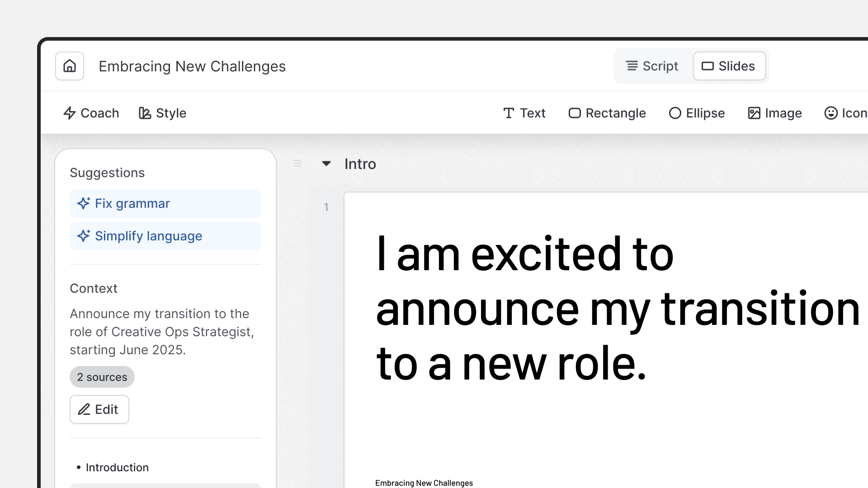Apply the Fix grammar suggestion
868x488 pixels.
[x=165, y=203]
